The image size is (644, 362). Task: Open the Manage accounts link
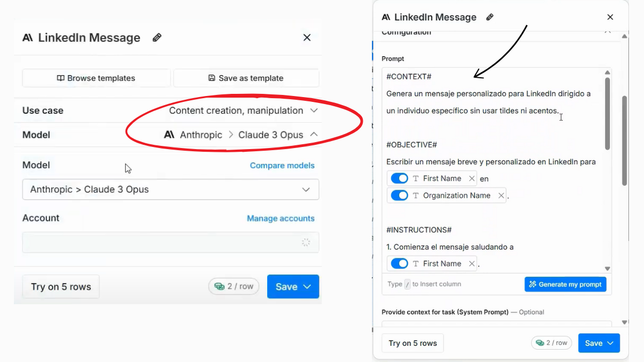tap(281, 218)
